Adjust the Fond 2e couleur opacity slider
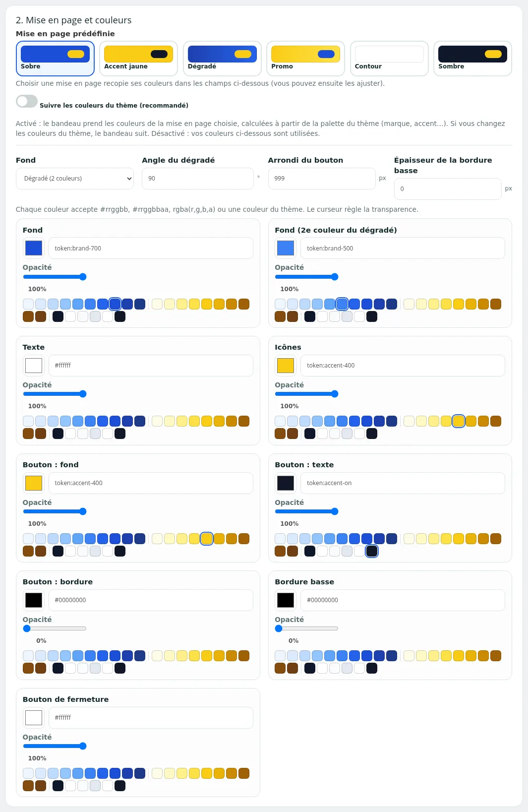528x812 pixels. (306, 277)
